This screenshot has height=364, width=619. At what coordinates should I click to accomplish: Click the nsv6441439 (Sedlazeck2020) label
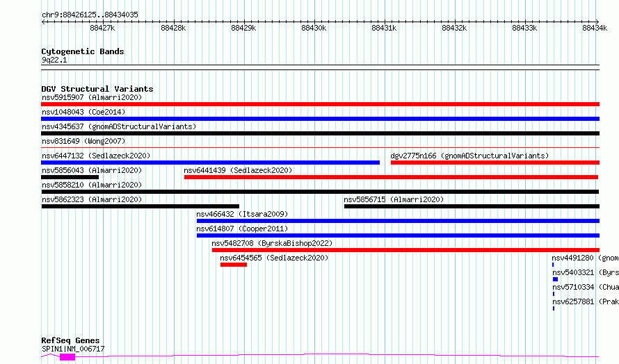238,170
